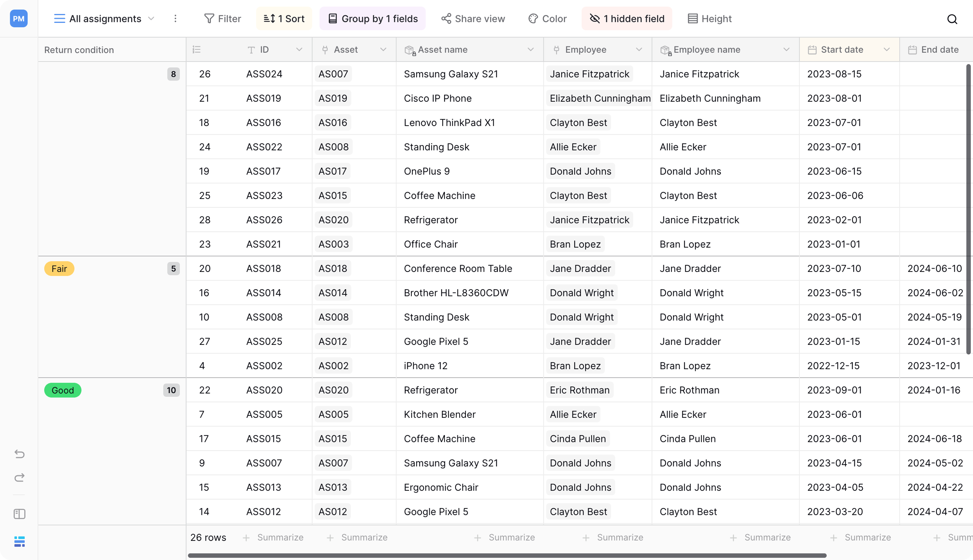Select the Conference Room Table cell
Viewport: 973px width, 560px height.
(x=470, y=269)
